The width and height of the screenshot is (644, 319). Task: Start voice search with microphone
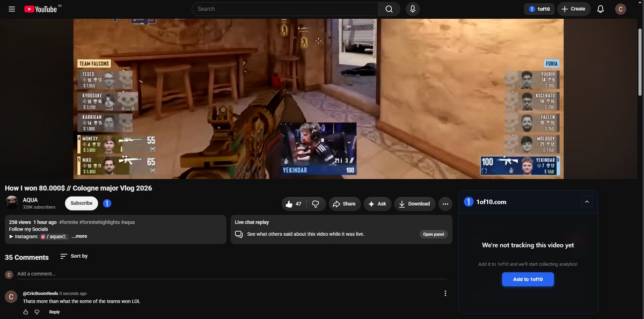coord(413,9)
